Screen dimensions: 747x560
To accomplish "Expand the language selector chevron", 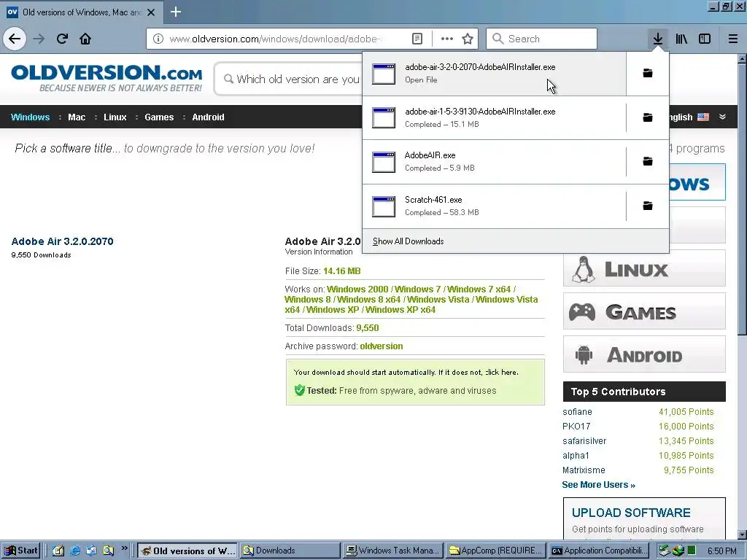I will click(723, 117).
